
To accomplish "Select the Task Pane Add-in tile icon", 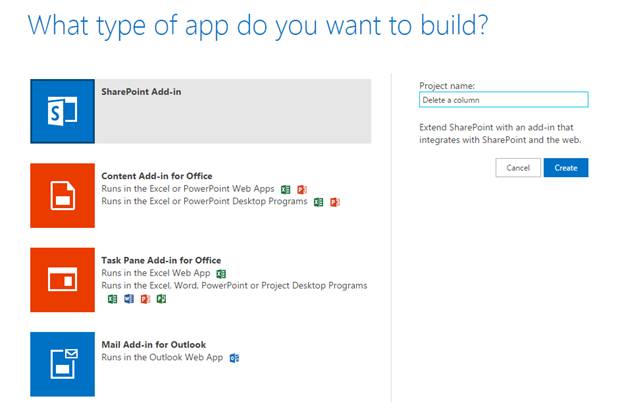I will (62, 280).
